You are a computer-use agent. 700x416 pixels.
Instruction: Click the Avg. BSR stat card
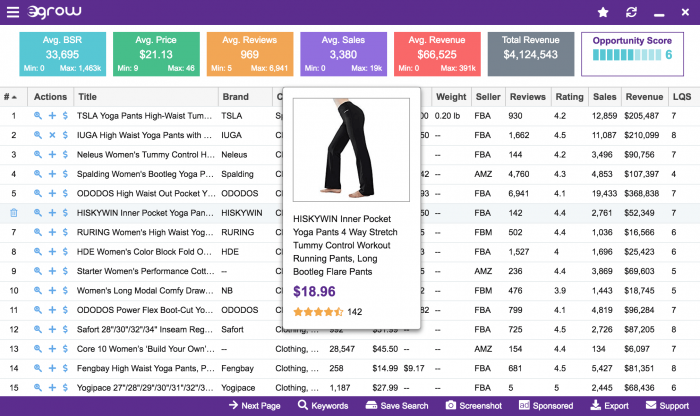62,54
